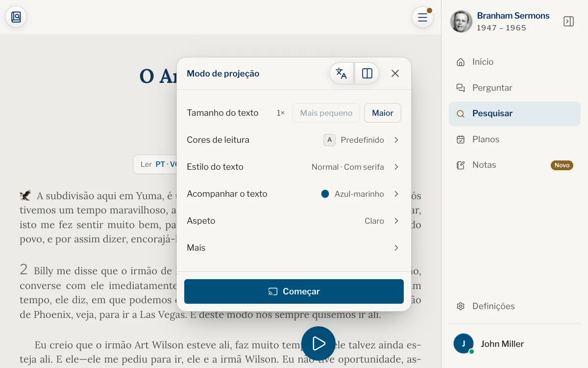Open Perguntar in the sidebar
The width and height of the screenshot is (588, 368).
coord(514,88)
